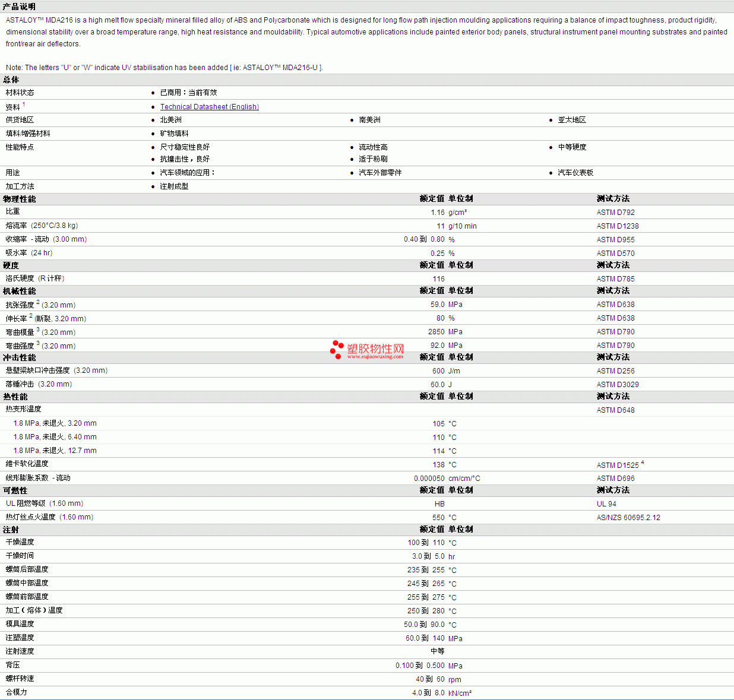Image resolution: width=734 pixels, height=700 pixels.
Task: Select the 材料状态 row label
Action: (x=20, y=93)
